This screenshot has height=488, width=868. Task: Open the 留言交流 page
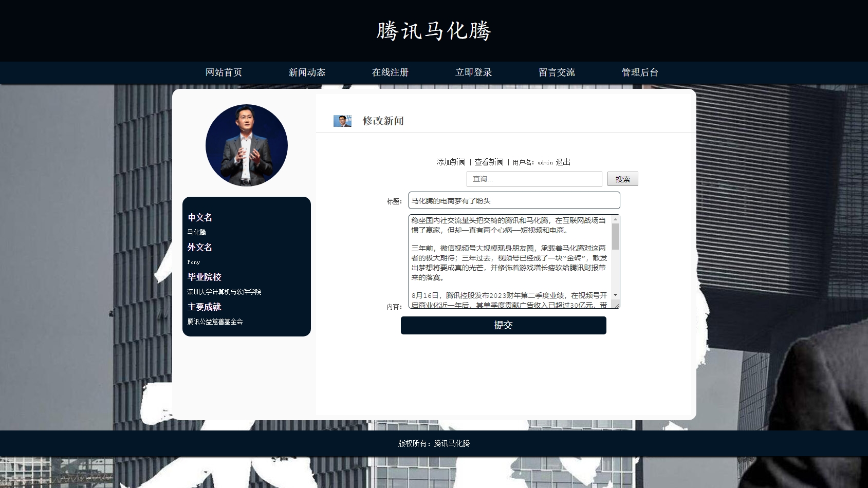click(x=557, y=72)
